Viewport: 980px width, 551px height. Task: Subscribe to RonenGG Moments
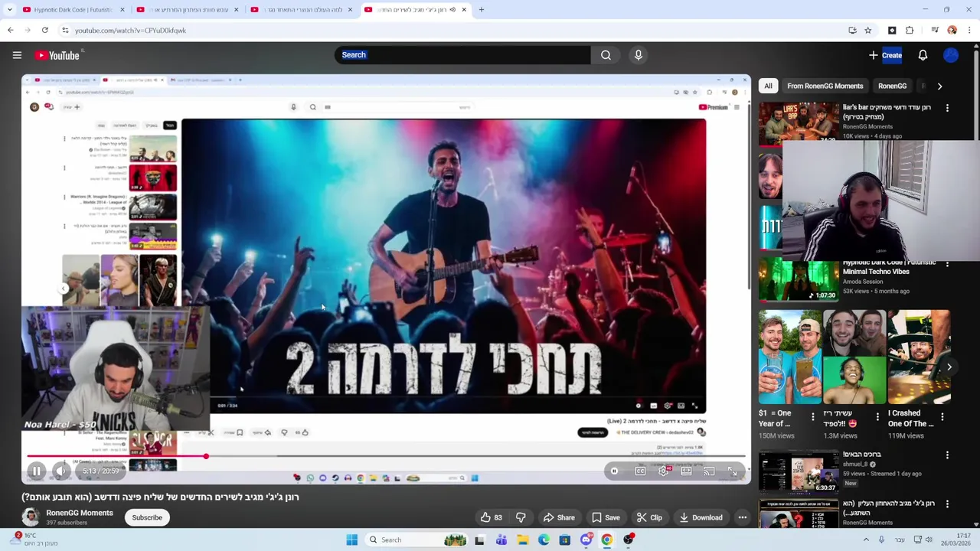click(x=147, y=517)
